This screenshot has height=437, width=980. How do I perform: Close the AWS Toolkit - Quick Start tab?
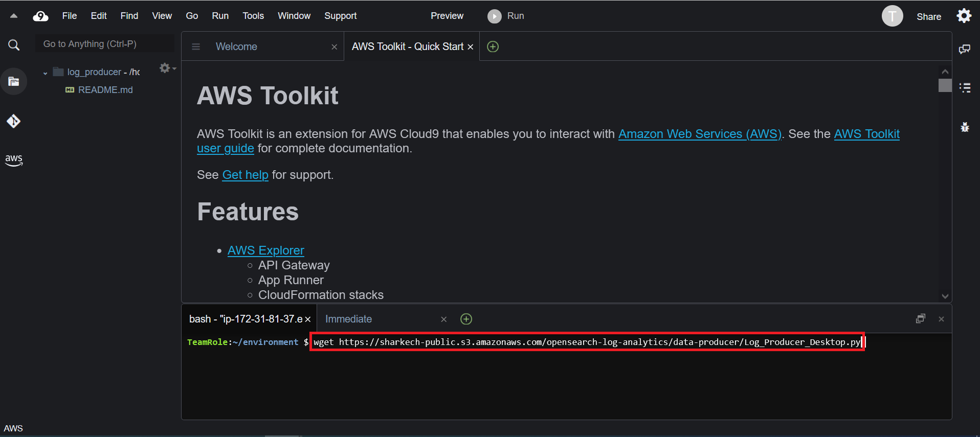[x=471, y=47]
